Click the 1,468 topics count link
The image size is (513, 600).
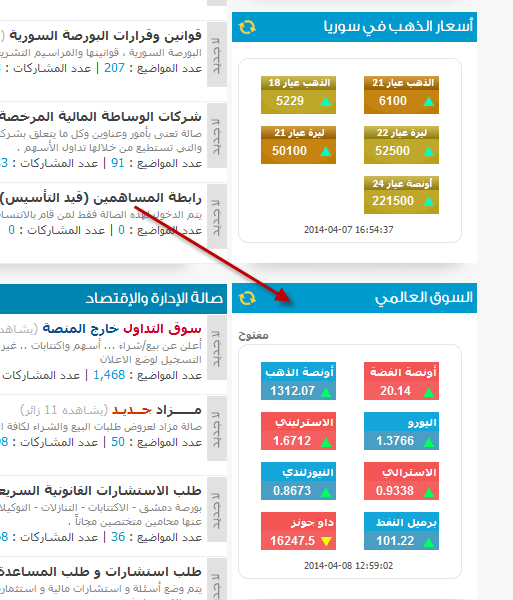pyautogui.click(x=109, y=375)
